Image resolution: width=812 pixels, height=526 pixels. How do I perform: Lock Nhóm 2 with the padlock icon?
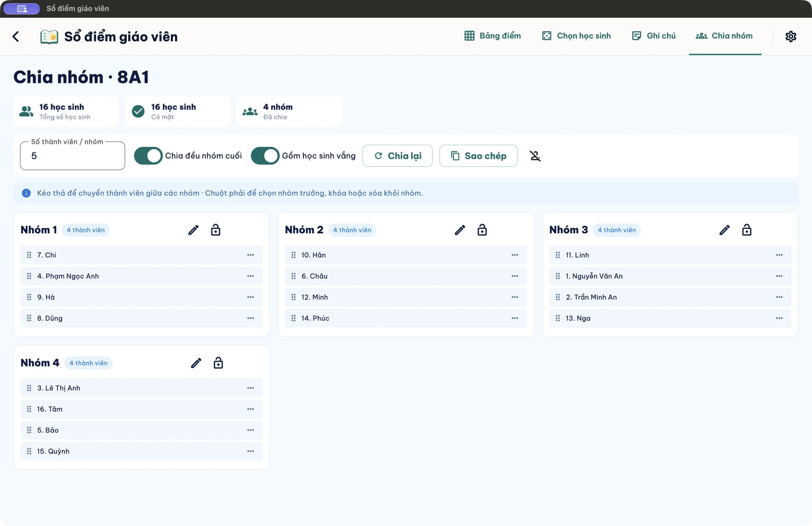click(482, 230)
